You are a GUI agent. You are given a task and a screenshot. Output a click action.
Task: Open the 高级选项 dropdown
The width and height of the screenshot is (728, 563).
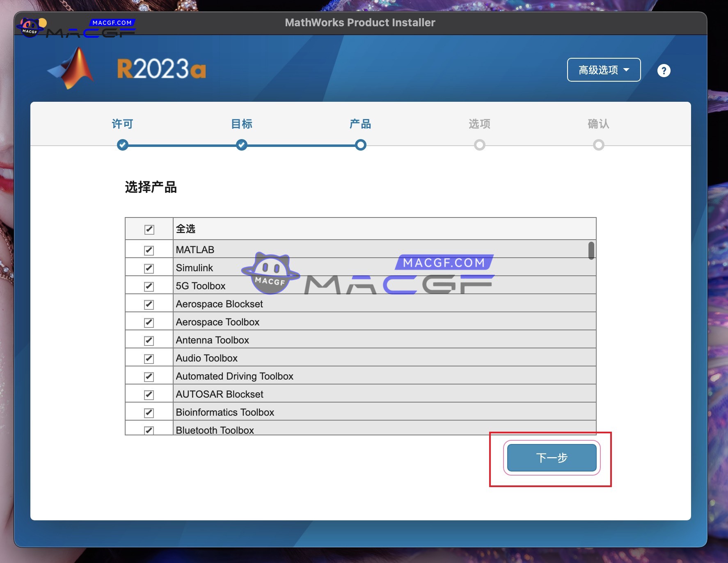(603, 70)
